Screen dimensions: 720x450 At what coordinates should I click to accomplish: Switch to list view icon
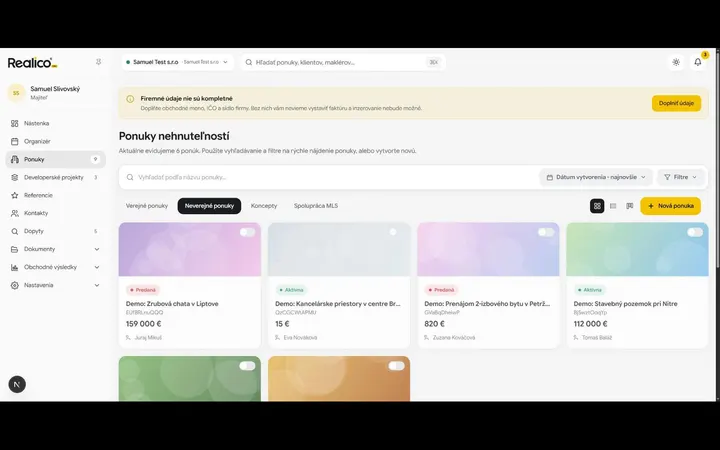click(x=613, y=206)
